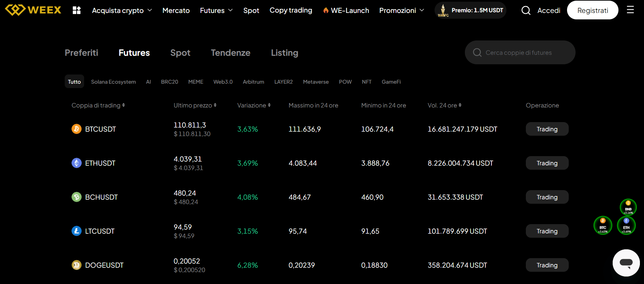Image resolution: width=644 pixels, height=284 pixels.
Task: Filter by Solana Ecosystem category
Action: pos(113,82)
